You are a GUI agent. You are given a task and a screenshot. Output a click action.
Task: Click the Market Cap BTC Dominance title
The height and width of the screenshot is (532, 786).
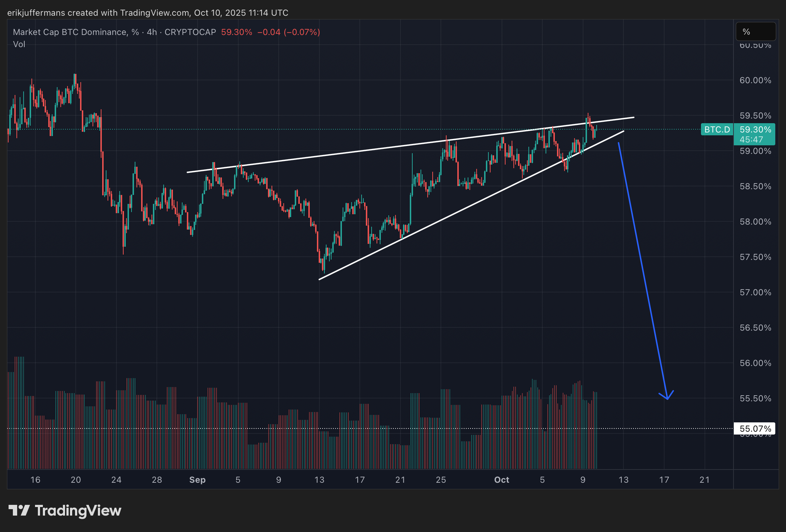[70, 32]
